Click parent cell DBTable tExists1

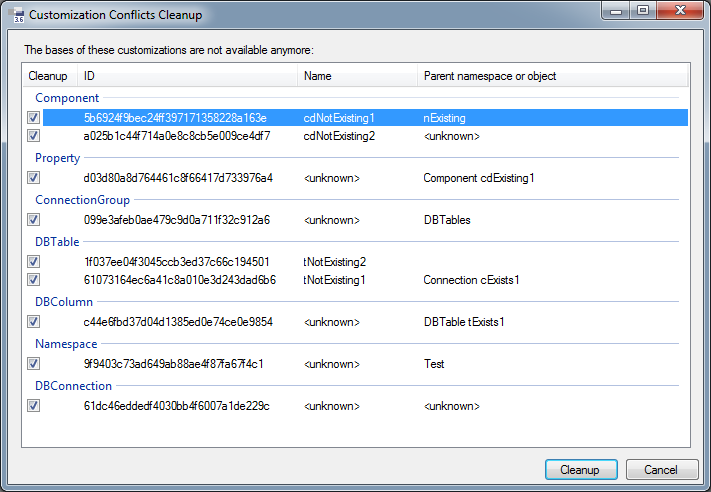coord(464,322)
